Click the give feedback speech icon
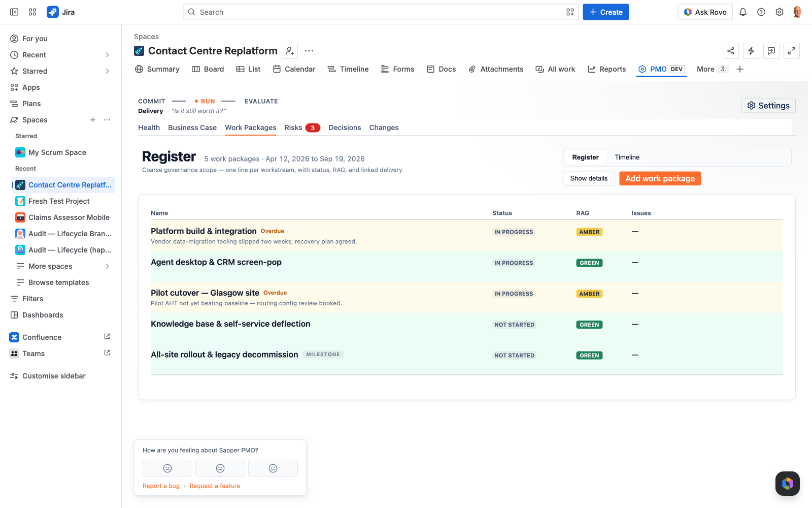The image size is (812, 508). click(771, 51)
